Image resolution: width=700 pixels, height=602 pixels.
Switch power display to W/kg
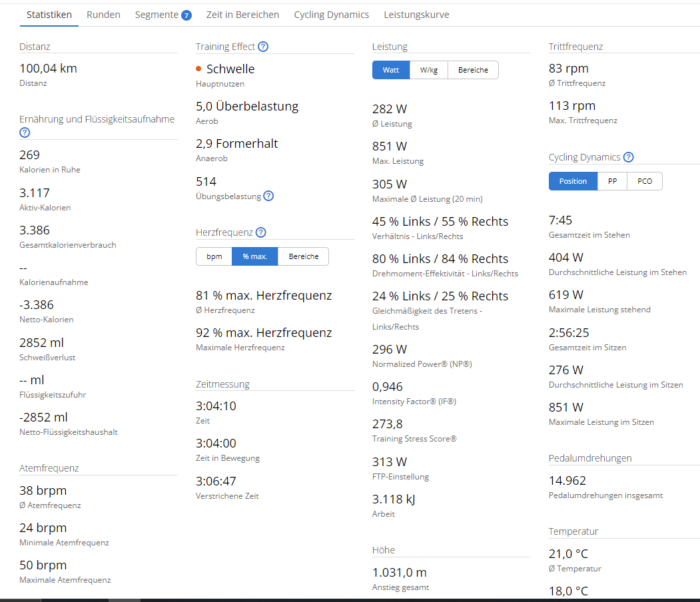[x=429, y=70]
